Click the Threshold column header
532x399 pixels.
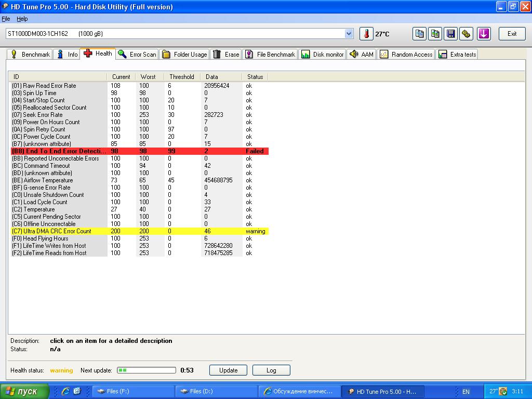coord(182,77)
